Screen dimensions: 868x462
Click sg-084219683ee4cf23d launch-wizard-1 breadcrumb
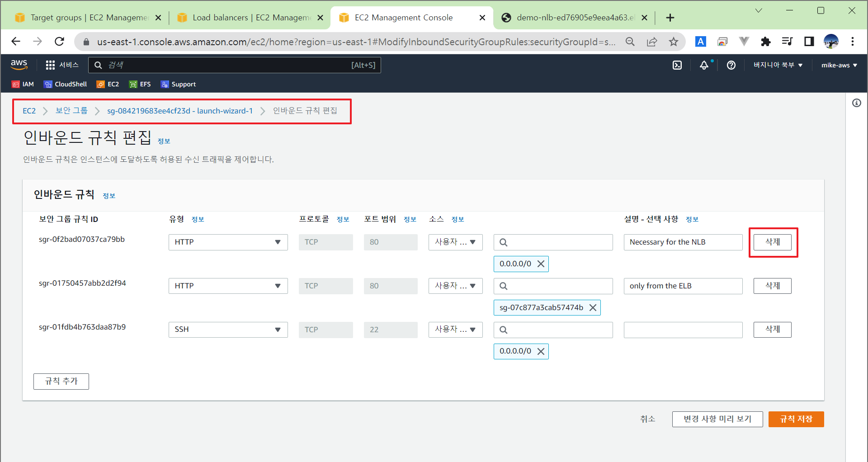click(x=180, y=111)
